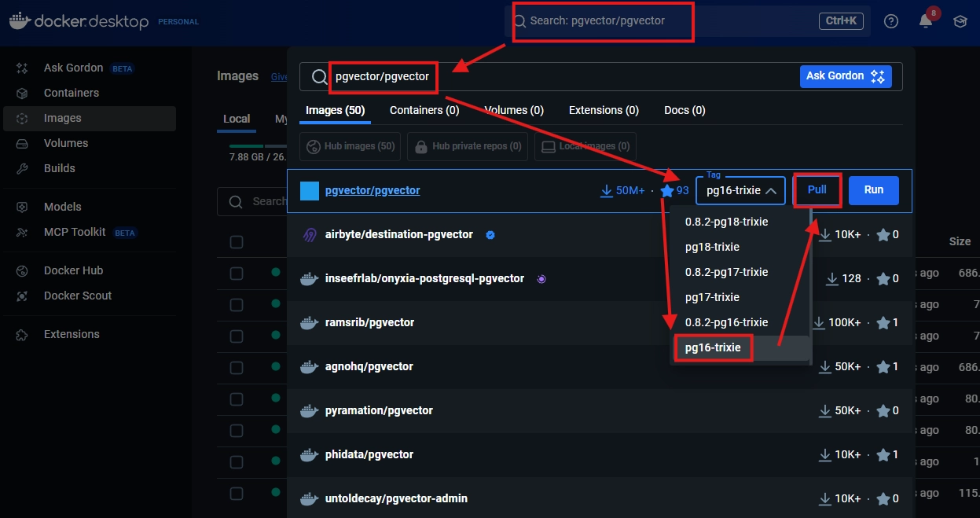Image resolution: width=980 pixels, height=518 pixels.
Task: Switch to Local tab in Images view
Action: [x=237, y=119]
